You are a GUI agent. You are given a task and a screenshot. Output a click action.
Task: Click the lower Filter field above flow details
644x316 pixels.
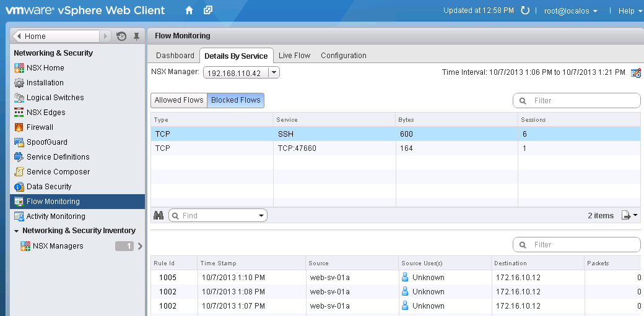(x=577, y=245)
